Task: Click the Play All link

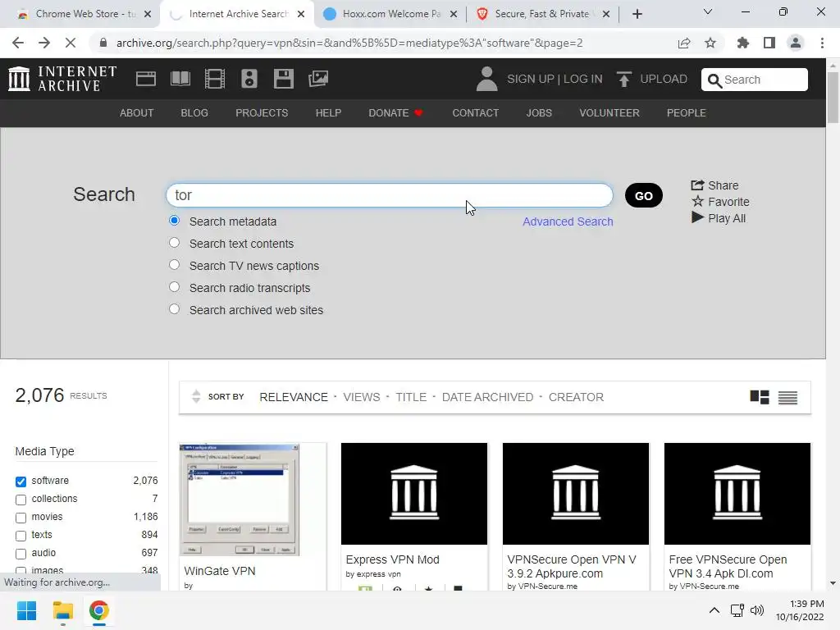Action: click(719, 218)
